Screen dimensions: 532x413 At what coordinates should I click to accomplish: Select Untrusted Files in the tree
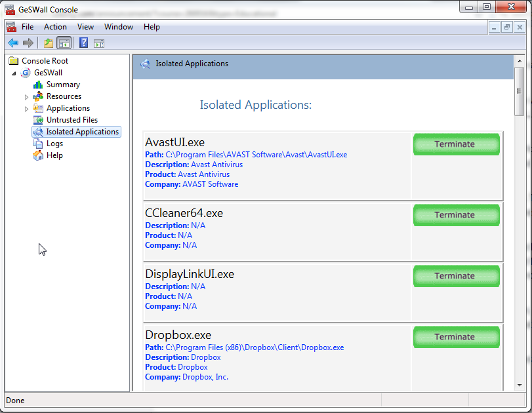click(x=72, y=120)
